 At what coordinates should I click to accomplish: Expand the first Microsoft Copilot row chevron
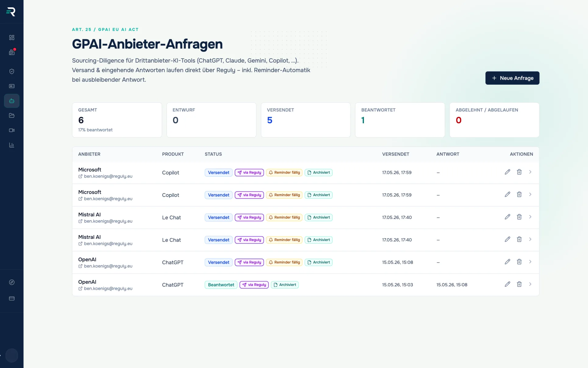[x=530, y=172]
